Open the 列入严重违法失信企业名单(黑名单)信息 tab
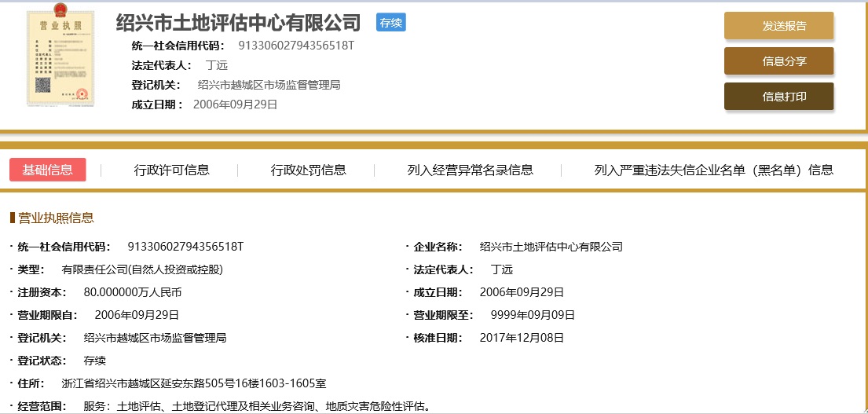 pos(713,170)
